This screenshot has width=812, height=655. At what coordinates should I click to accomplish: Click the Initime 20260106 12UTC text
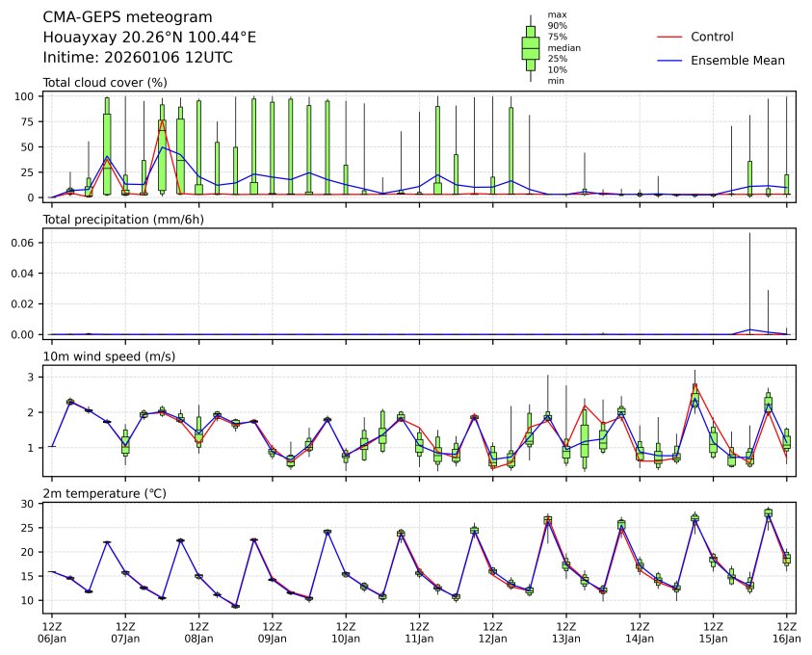pos(138,58)
